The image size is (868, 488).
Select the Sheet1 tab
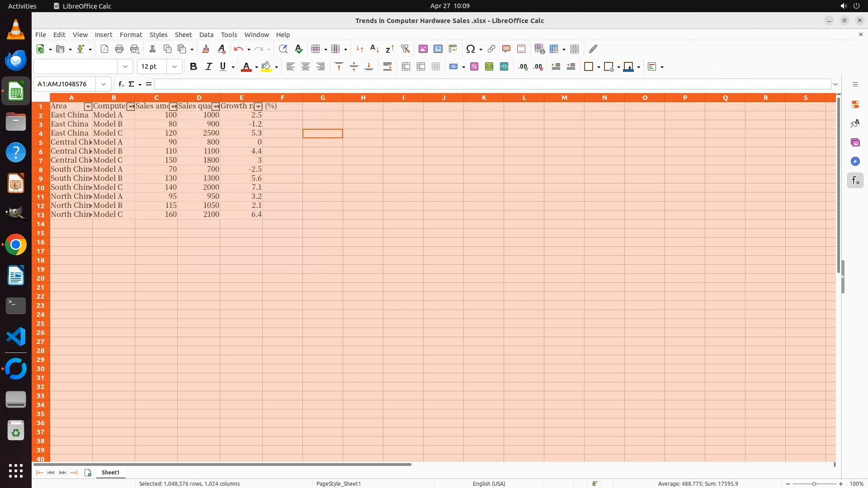pyautogui.click(x=110, y=473)
